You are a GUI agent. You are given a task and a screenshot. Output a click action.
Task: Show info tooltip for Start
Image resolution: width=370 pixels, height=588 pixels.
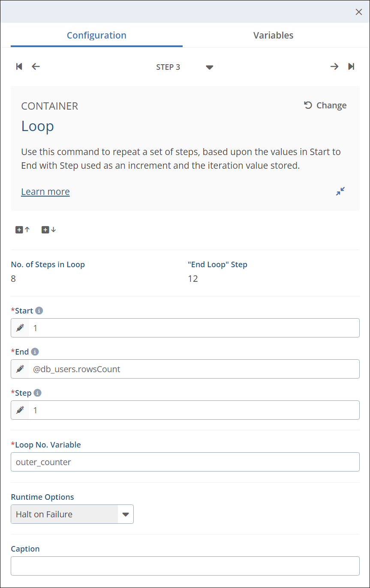pyautogui.click(x=39, y=310)
